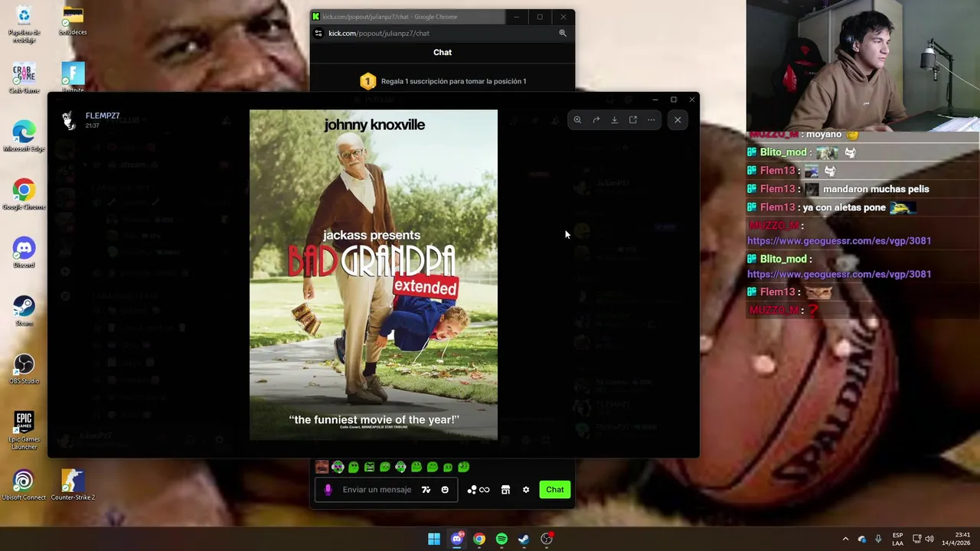Click Regala 1 suscripción banner text
The image size is (980, 551).
(453, 81)
